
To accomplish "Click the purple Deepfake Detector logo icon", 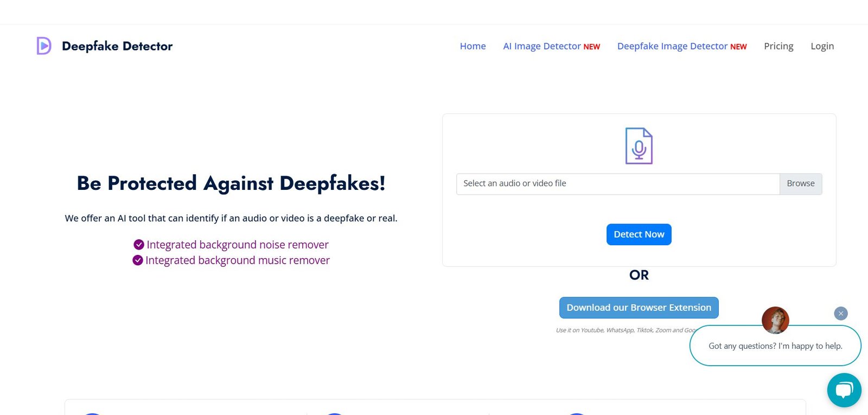I will (44, 46).
